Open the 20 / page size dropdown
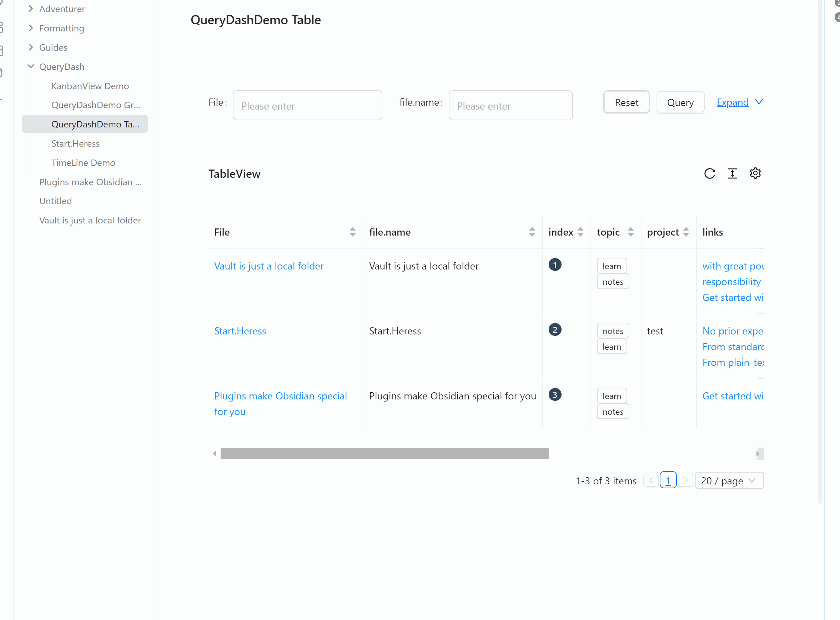The image size is (840, 620). click(x=729, y=480)
